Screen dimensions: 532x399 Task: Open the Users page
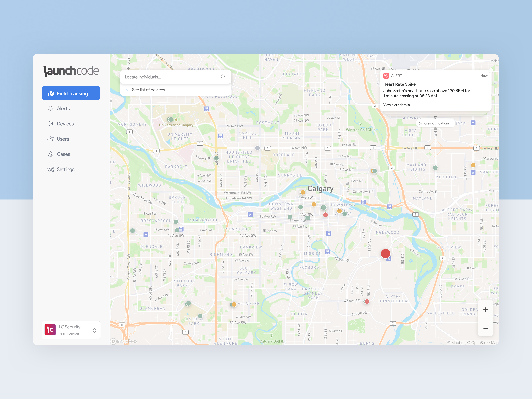coord(63,139)
